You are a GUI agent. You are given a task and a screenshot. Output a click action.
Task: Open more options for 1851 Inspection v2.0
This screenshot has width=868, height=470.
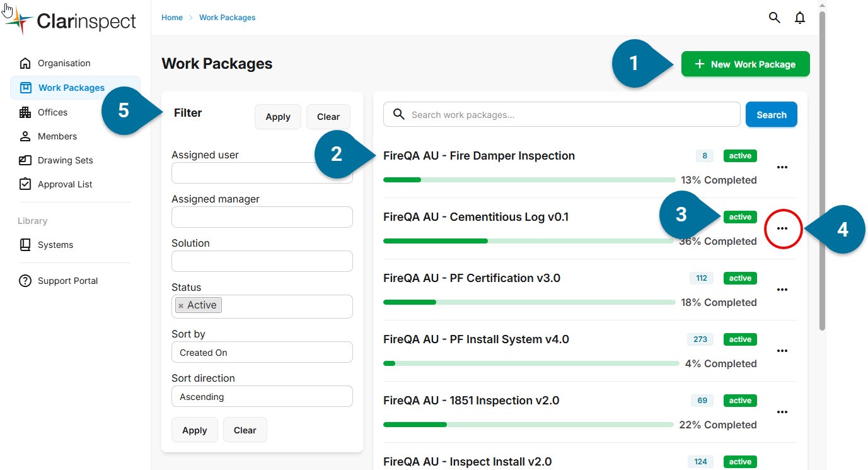(782, 412)
